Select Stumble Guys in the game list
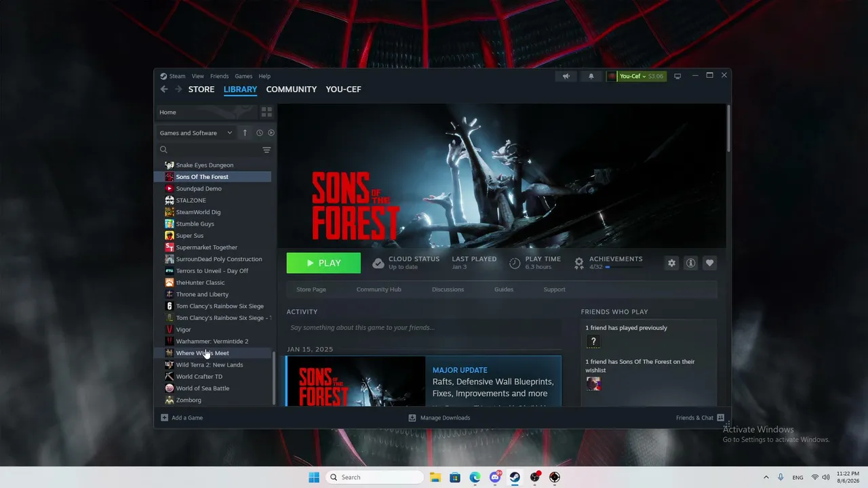868x488 pixels. 213,224
